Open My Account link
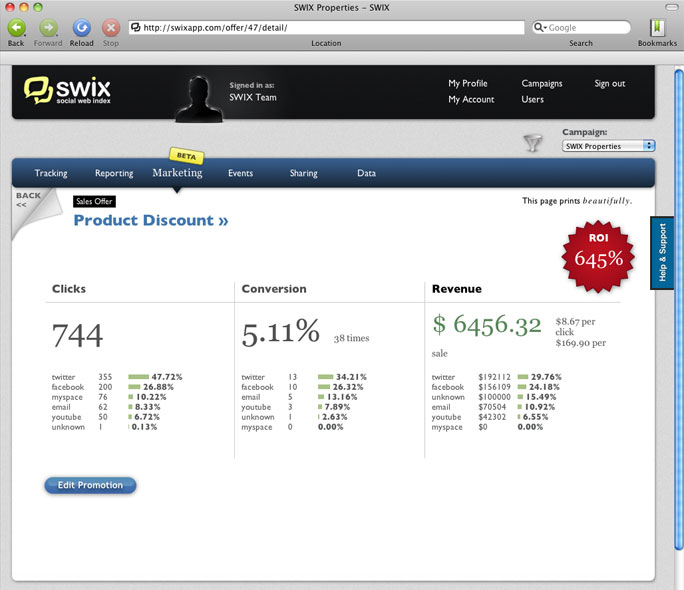Viewport: 684px width, 590px height. (x=471, y=99)
